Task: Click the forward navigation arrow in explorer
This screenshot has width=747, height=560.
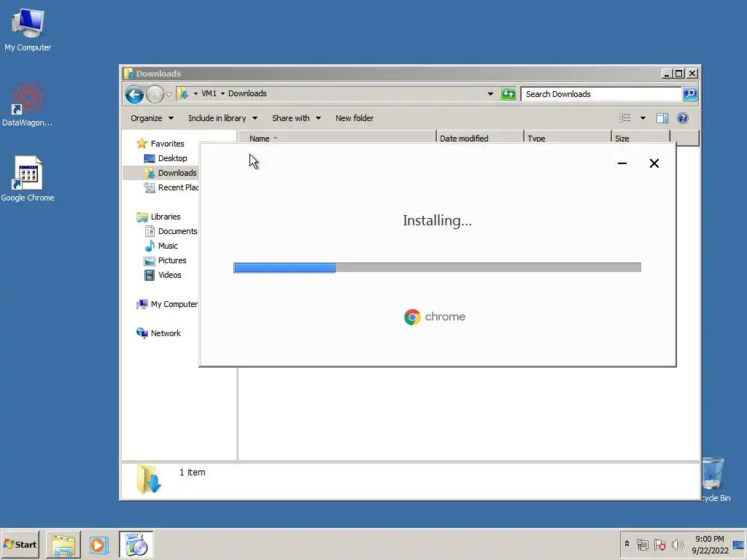Action: tap(155, 94)
